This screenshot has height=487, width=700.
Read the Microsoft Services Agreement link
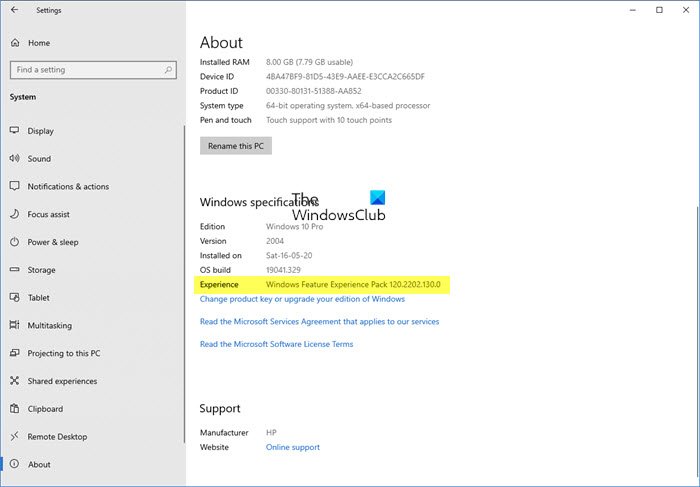[x=320, y=321]
